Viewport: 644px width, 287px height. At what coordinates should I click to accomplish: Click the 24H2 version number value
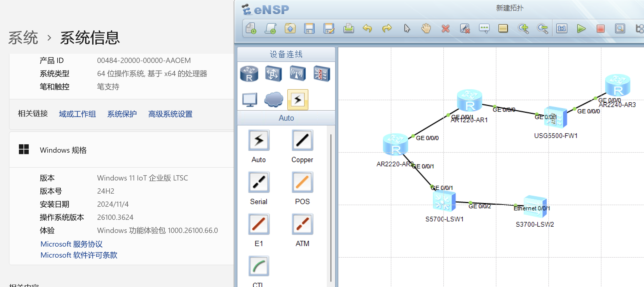click(106, 191)
